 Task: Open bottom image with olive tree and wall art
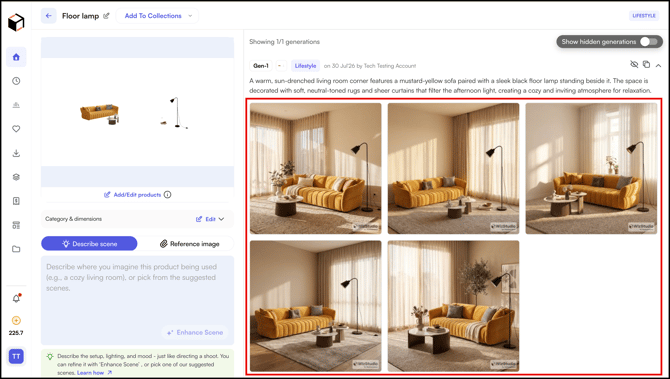tap(453, 306)
